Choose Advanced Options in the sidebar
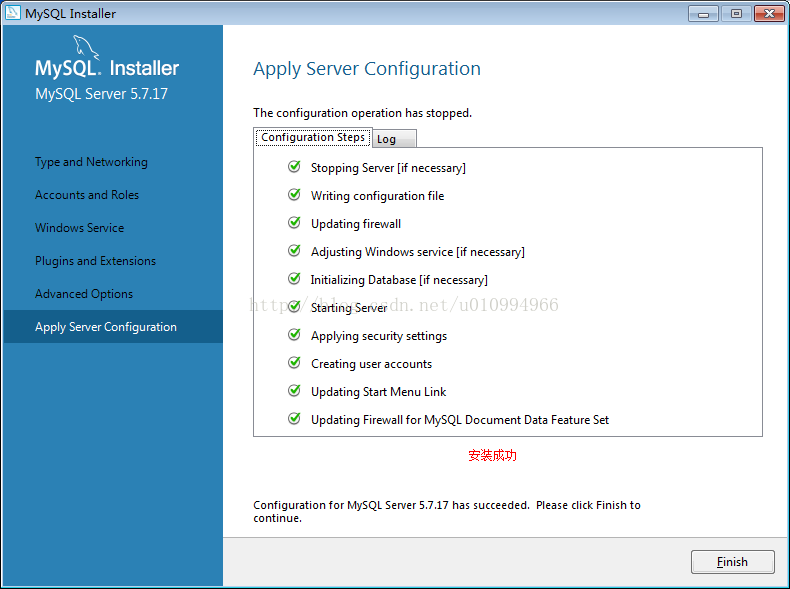The height and width of the screenshot is (589, 790). point(84,294)
